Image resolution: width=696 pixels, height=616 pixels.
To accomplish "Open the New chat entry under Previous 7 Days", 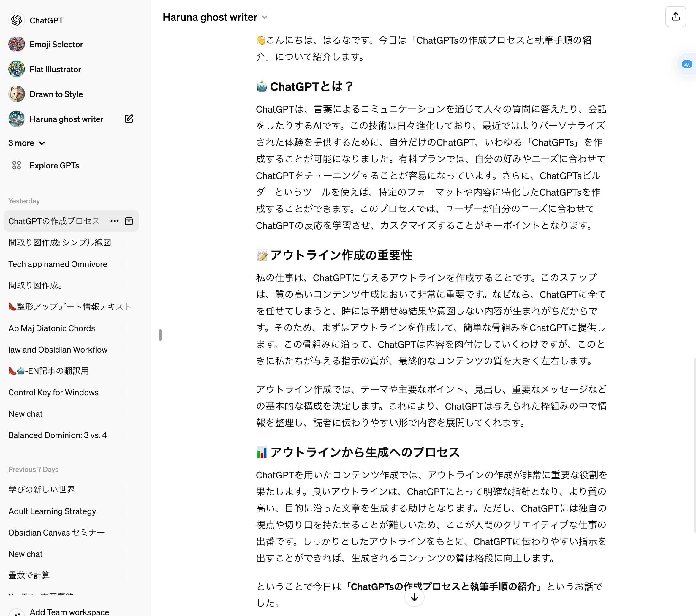I will pyautogui.click(x=26, y=554).
